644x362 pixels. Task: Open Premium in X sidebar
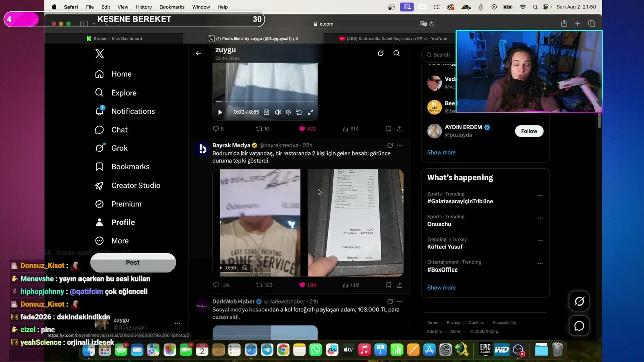118,204
